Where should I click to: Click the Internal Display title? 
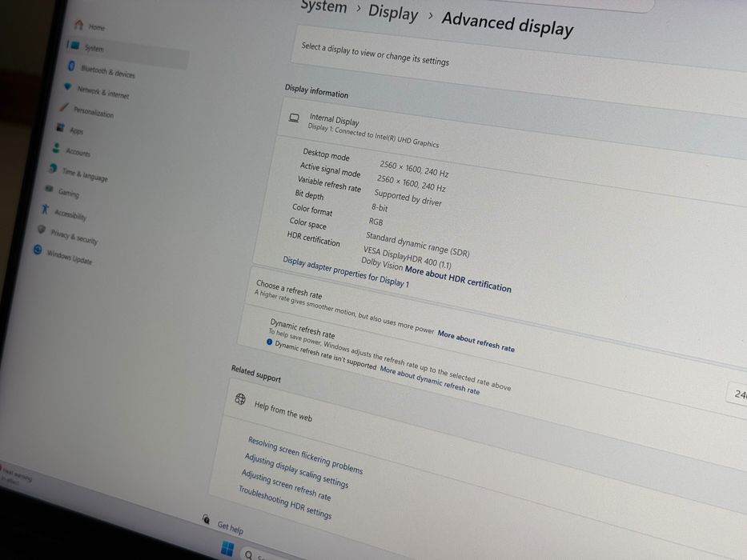click(334, 119)
